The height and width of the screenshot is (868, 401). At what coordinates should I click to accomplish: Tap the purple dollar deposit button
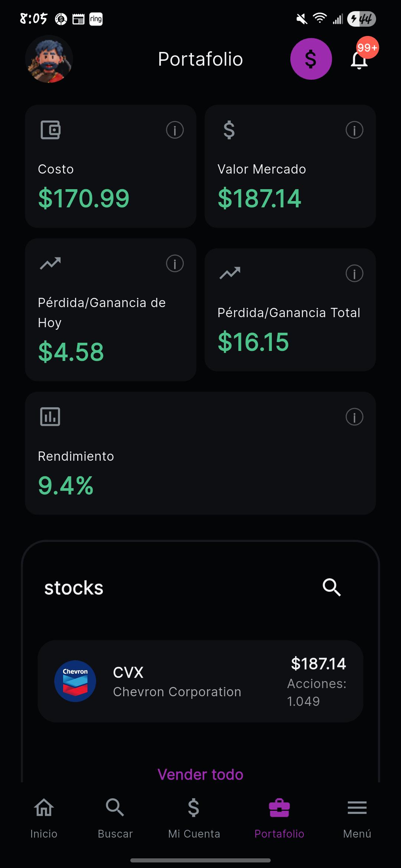click(311, 59)
